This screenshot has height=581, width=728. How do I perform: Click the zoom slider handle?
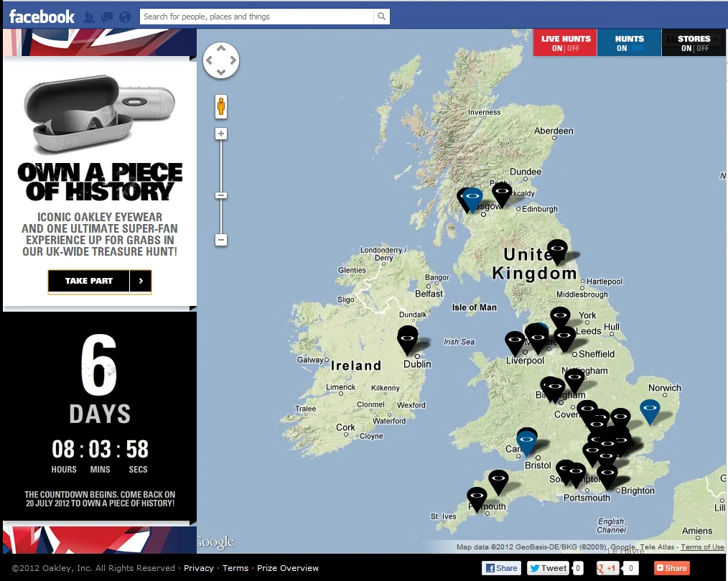point(221,195)
